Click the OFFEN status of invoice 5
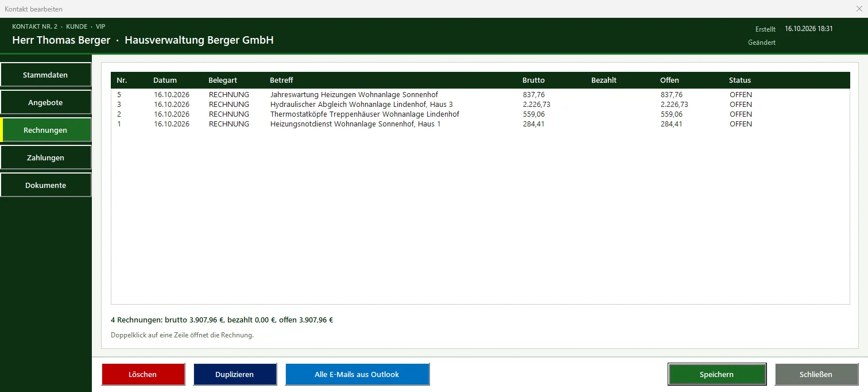The height and width of the screenshot is (392, 868). click(x=741, y=95)
